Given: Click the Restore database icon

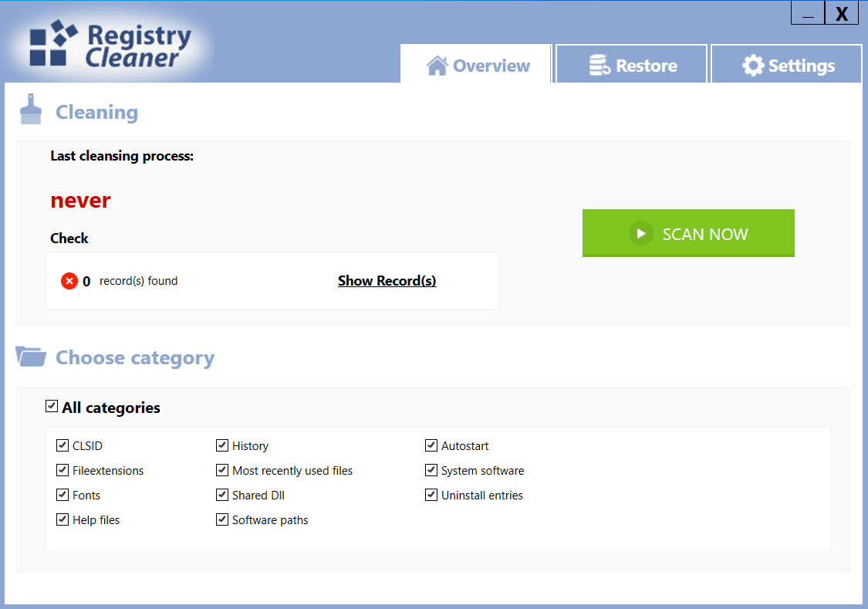Looking at the screenshot, I should pyautogui.click(x=599, y=65).
